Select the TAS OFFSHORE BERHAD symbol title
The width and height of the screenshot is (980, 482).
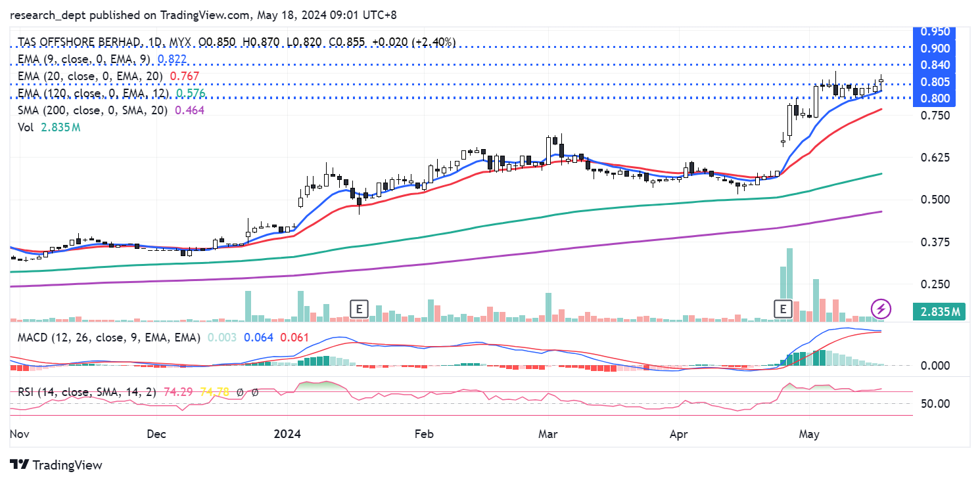click(x=82, y=42)
